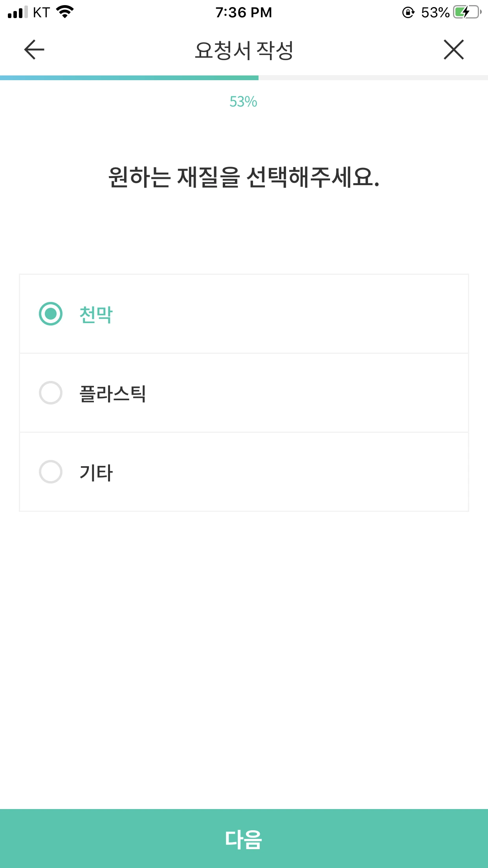Tap the green progress bar fill

(x=129, y=78)
